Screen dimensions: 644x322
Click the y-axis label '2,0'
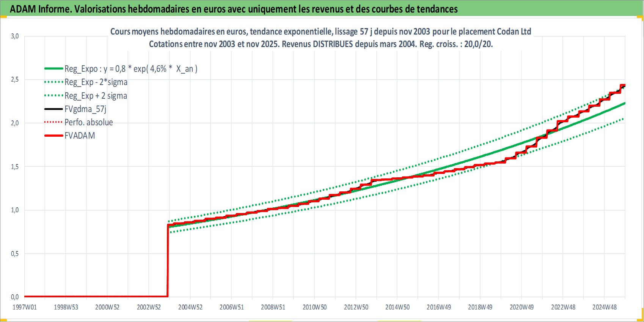tap(15, 123)
